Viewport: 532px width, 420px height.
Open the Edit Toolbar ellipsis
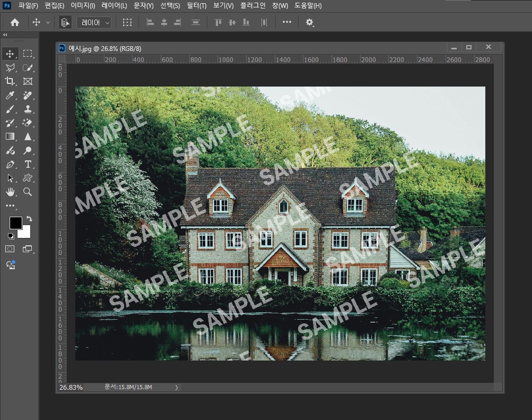pos(10,206)
